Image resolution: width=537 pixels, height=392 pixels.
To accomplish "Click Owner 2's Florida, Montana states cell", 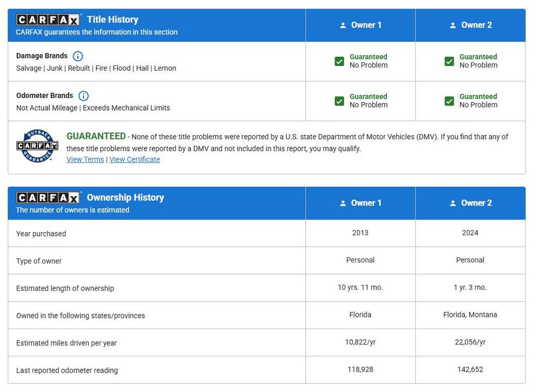I will coord(470,315).
